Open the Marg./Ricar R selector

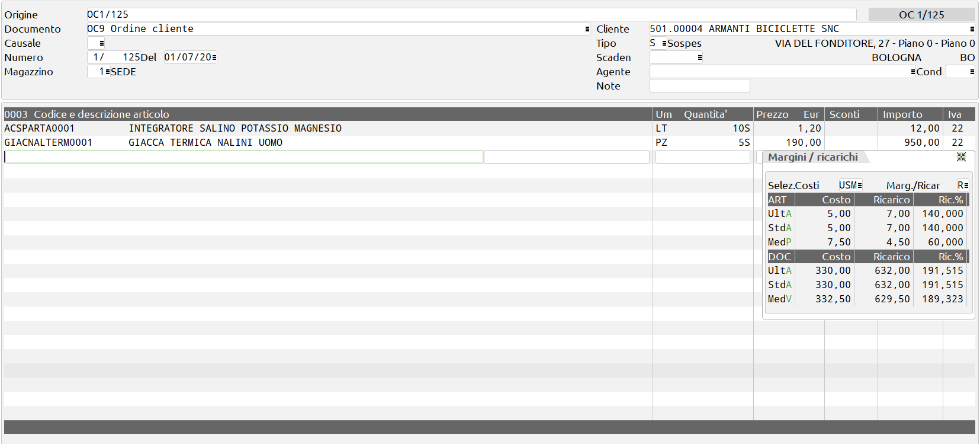[x=966, y=186]
